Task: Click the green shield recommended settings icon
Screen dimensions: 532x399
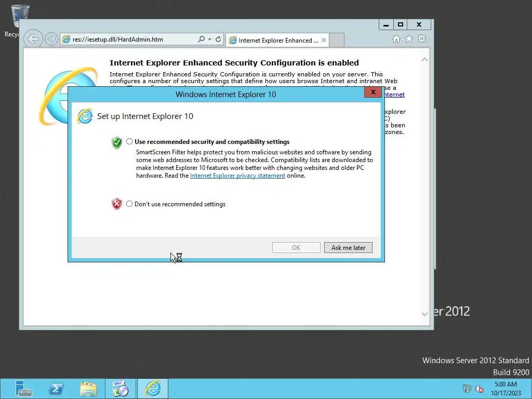Action: pos(117,142)
